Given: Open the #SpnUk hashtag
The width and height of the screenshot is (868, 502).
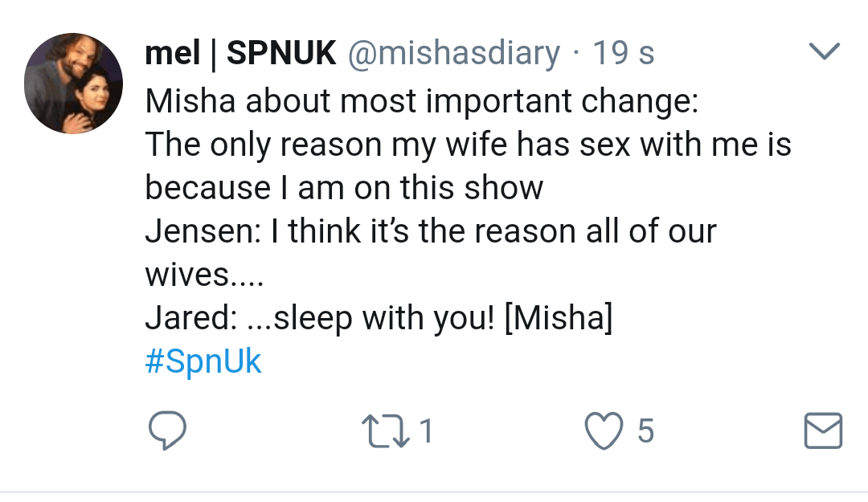Looking at the screenshot, I should coord(203,361).
